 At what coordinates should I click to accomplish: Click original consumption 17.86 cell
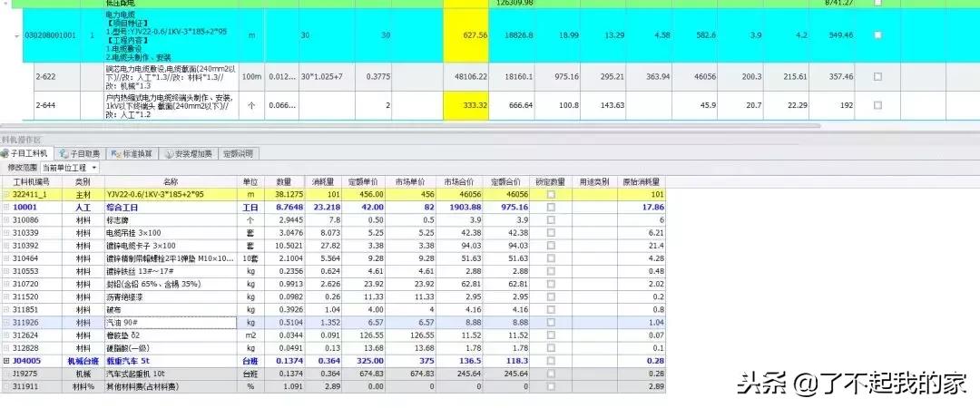coord(642,208)
